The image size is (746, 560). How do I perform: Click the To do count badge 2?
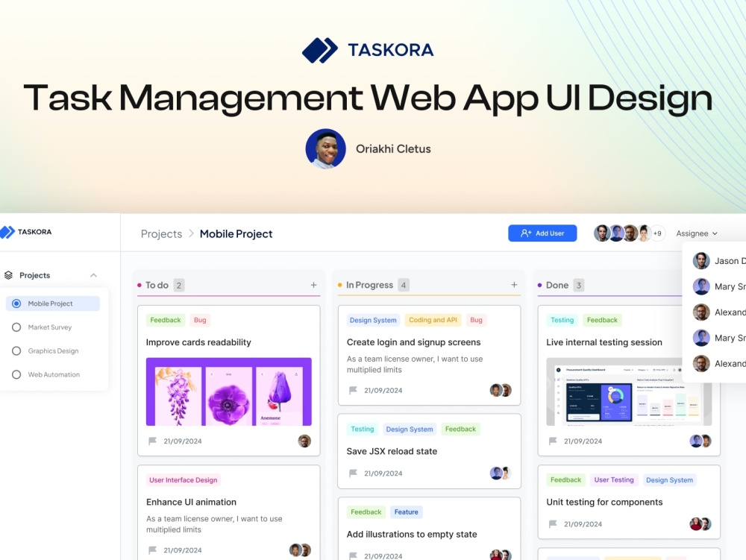pyautogui.click(x=179, y=286)
